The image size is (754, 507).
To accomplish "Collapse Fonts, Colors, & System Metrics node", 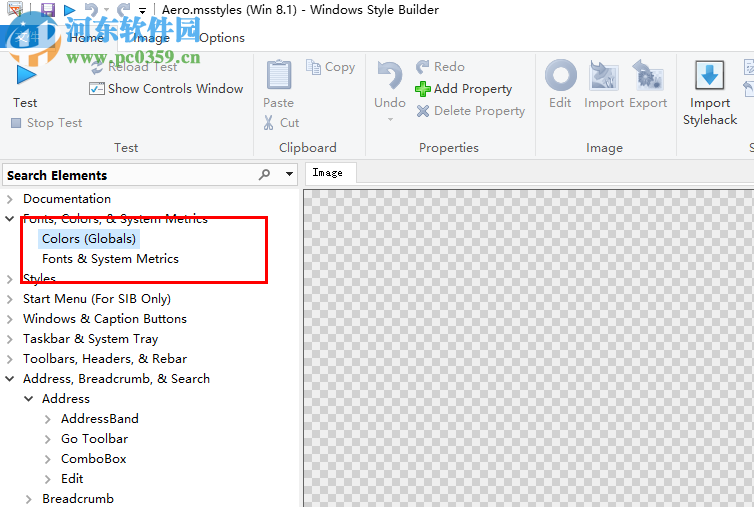I will tap(10, 219).
